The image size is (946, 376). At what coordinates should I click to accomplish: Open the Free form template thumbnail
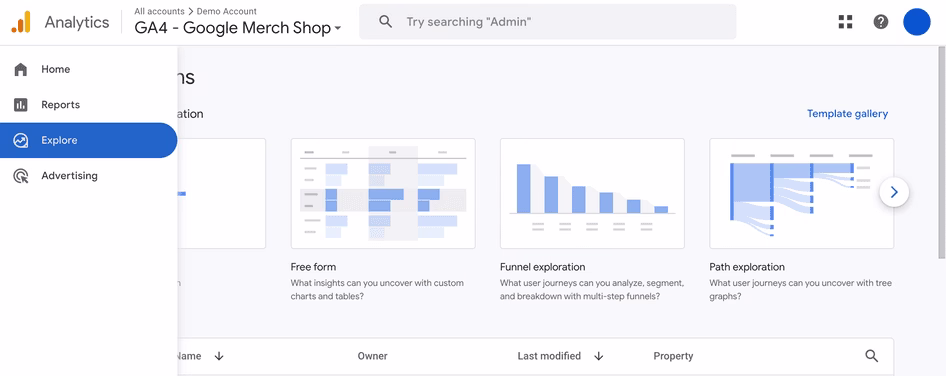pos(383,193)
